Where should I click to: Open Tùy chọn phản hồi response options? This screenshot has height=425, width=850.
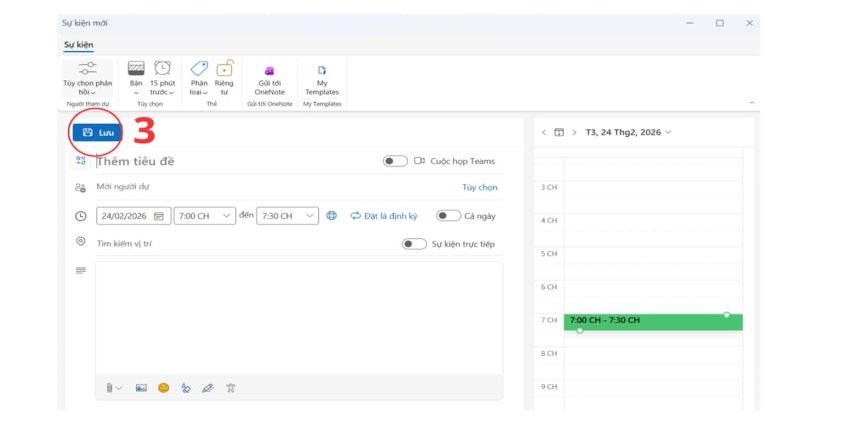(87, 79)
